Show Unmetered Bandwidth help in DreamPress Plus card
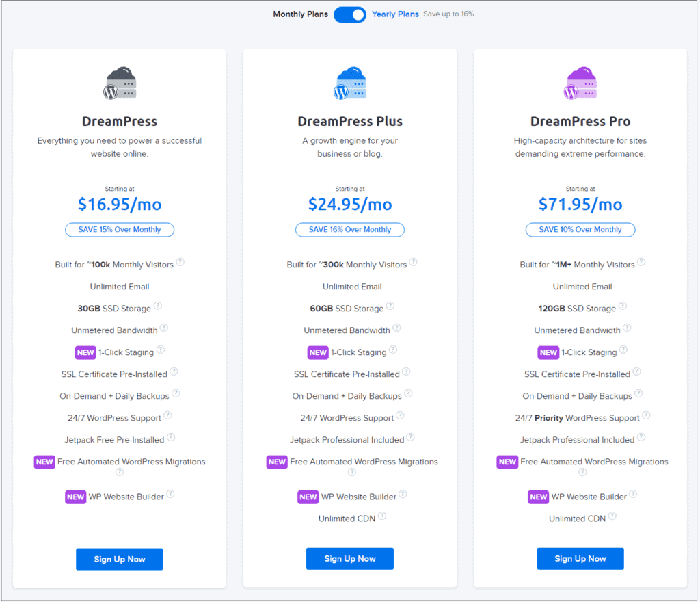The width and height of the screenshot is (700, 602). click(x=396, y=328)
